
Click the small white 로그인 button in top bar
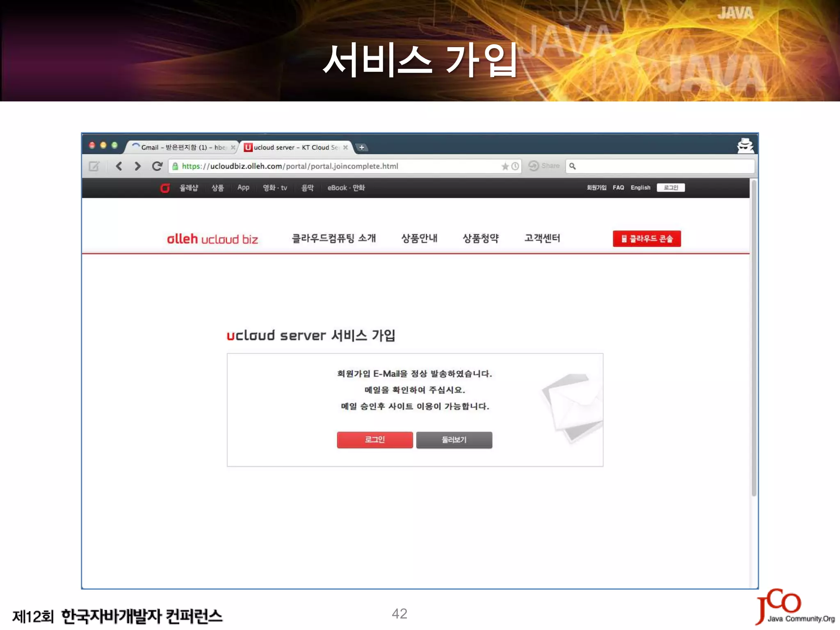(x=671, y=187)
